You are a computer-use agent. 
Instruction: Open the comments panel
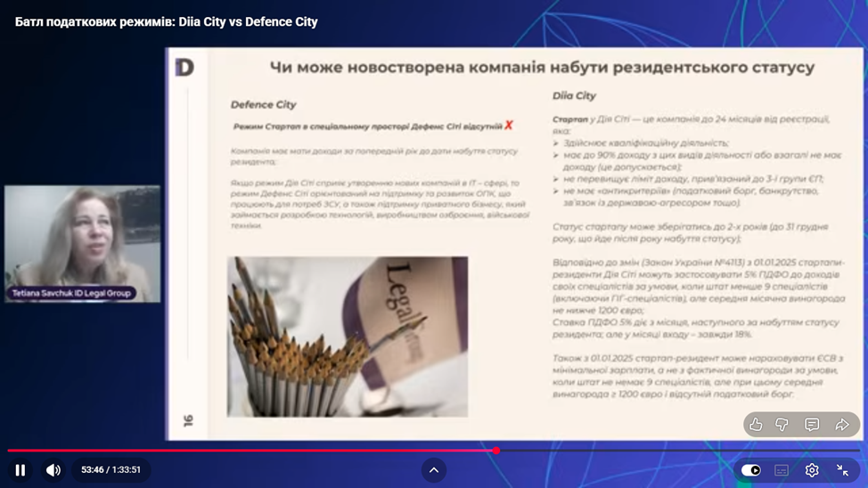point(812,425)
